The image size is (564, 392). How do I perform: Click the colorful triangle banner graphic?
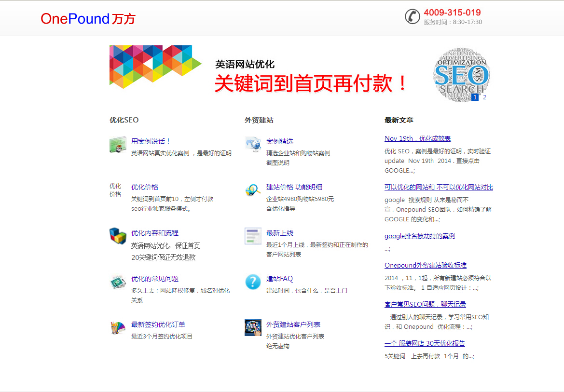[x=155, y=67]
